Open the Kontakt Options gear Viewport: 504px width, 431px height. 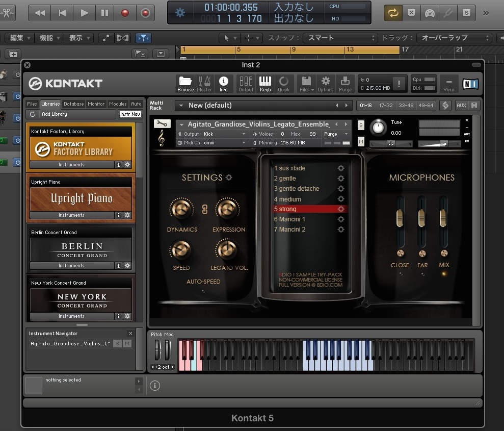tap(326, 84)
